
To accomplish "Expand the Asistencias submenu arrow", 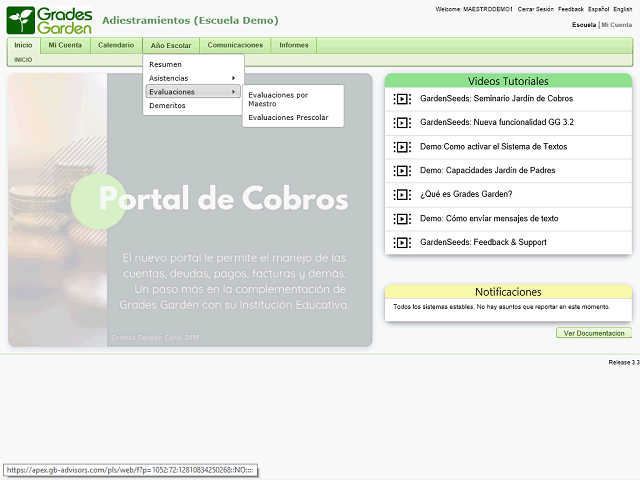I will (233, 78).
